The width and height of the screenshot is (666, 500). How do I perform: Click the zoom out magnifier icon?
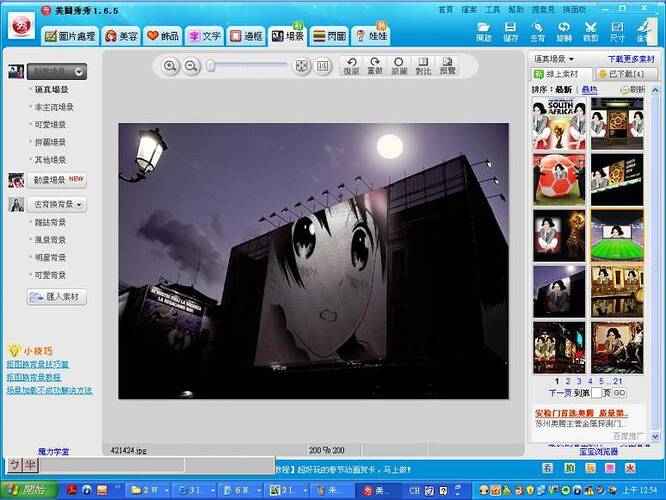tap(193, 66)
